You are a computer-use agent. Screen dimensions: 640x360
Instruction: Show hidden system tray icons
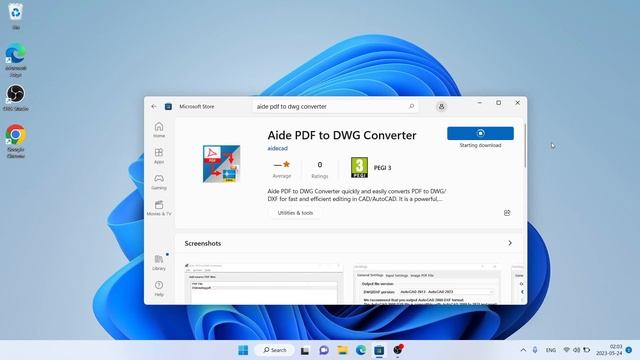pyautogui.click(x=523, y=350)
